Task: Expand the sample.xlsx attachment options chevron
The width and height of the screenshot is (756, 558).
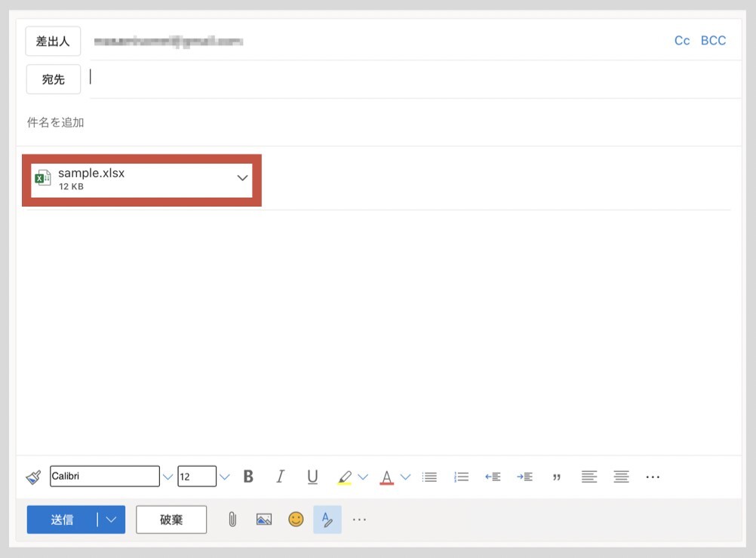Action: (x=242, y=178)
